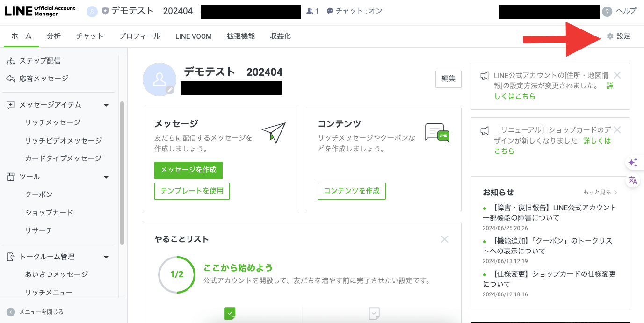Close the やることリスト panel
This screenshot has height=323, width=644.
(x=445, y=239)
